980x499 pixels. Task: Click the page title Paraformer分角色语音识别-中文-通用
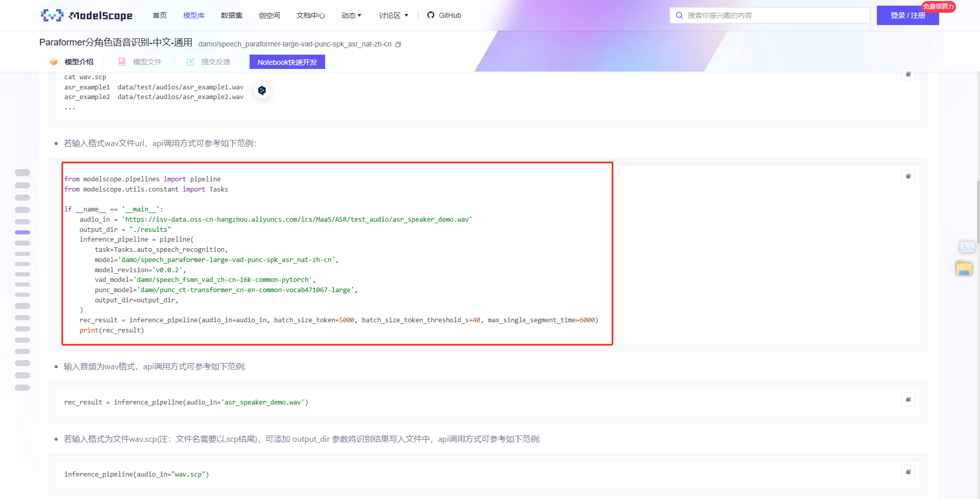tap(116, 42)
